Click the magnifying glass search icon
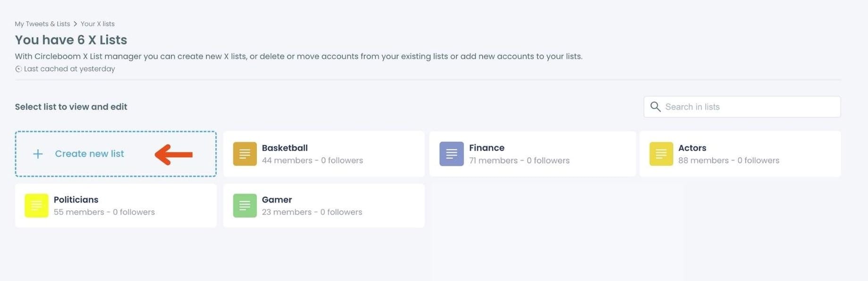868x281 pixels. coord(655,106)
